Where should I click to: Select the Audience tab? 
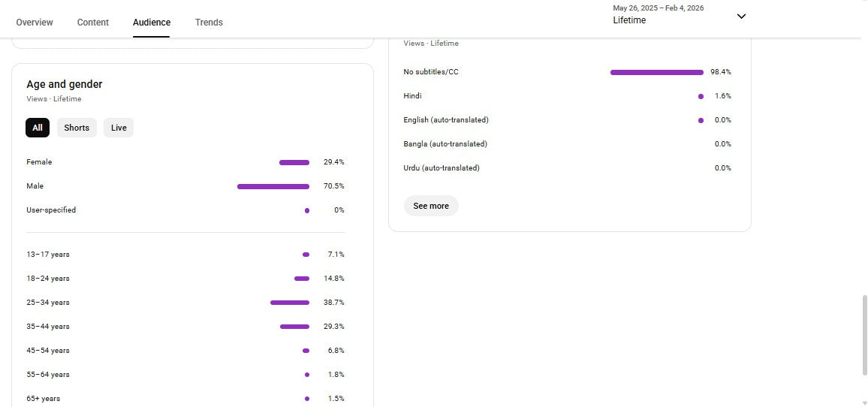tap(152, 23)
